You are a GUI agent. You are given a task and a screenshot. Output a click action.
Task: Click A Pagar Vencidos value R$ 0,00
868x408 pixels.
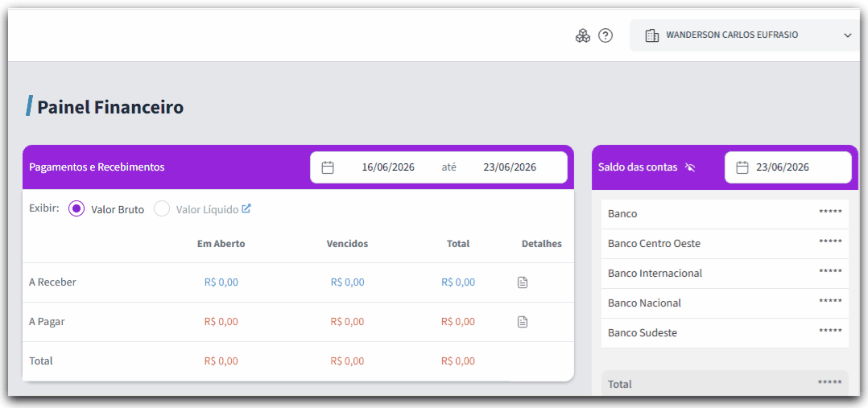(348, 322)
